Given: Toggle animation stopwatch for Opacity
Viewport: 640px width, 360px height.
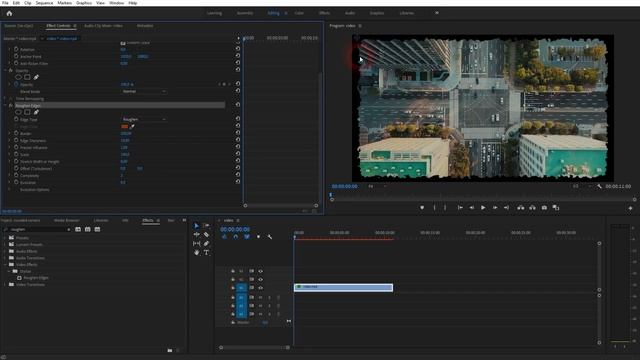Looking at the screenshot, I should point(16,84).
